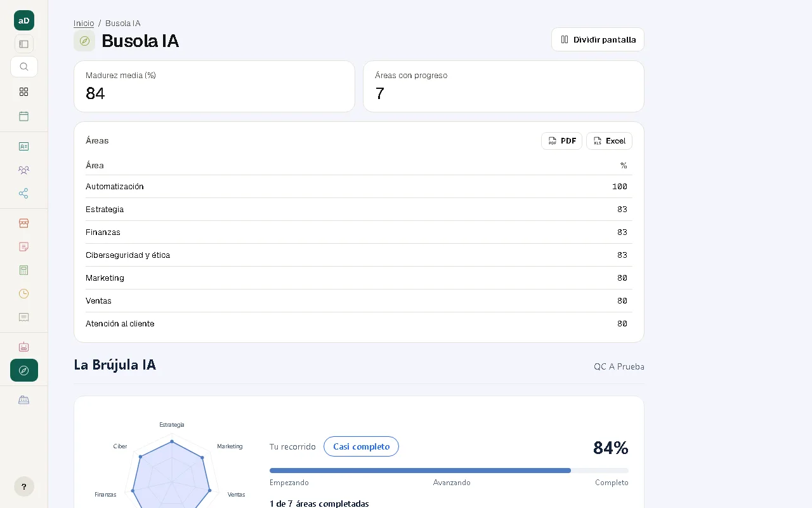Viewport: 812px width, 508px height.
Task: Click the Estrategia row in the Áreas table
Action: click(359, 210)
